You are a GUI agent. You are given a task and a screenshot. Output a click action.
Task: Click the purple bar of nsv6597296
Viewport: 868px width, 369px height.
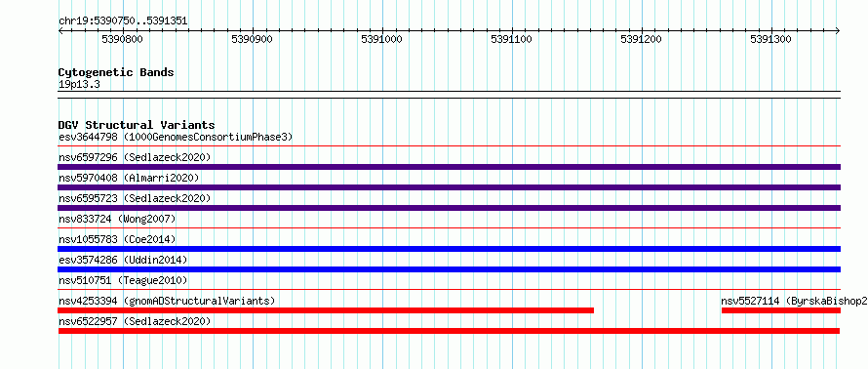tap(450, 167)
